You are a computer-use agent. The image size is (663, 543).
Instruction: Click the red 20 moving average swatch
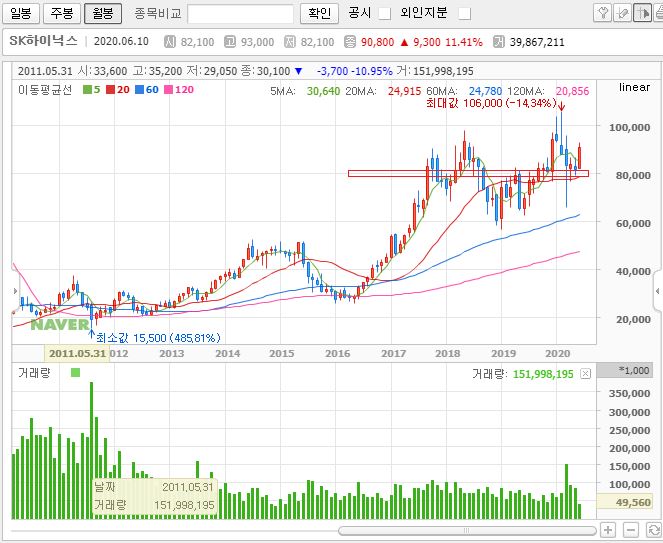(x=110, y=90)
